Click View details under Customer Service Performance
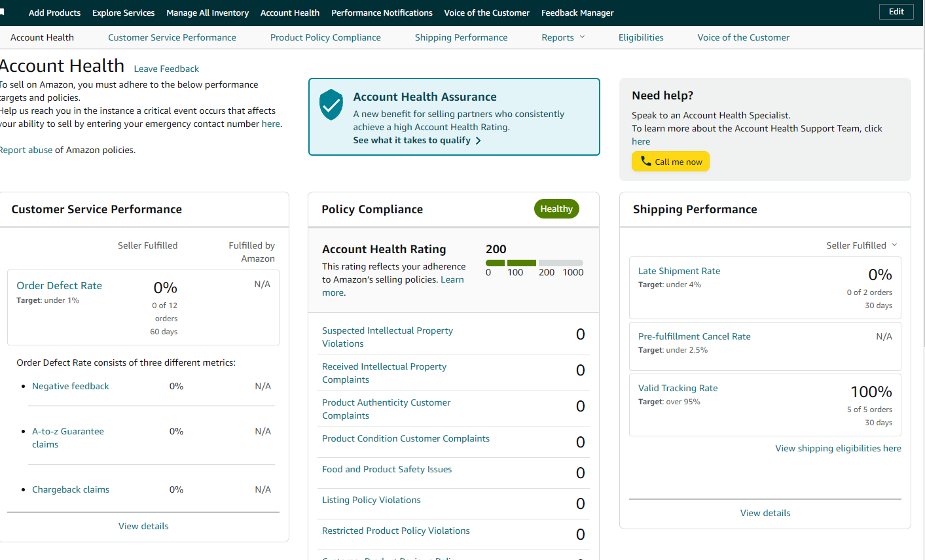925x560 pixels. 143,526
